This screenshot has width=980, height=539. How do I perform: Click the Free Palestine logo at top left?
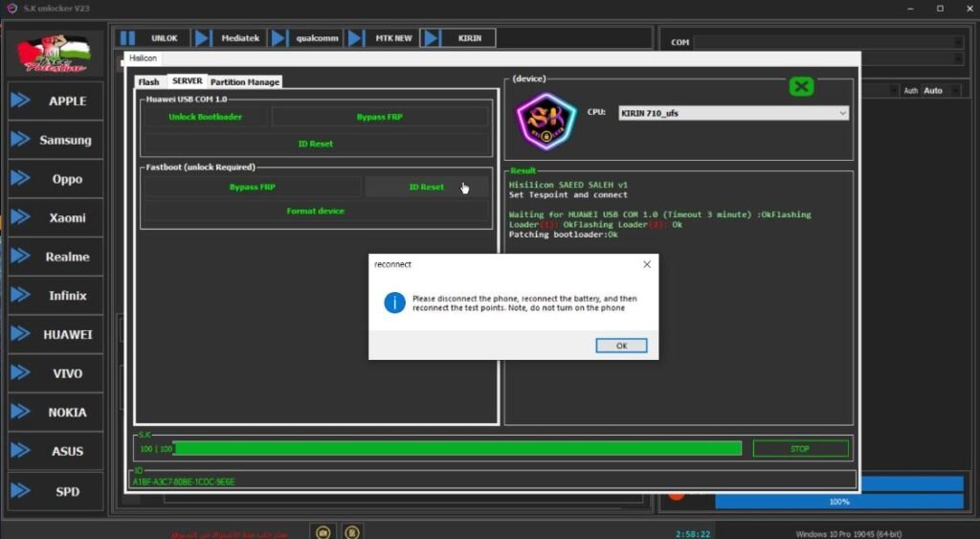tap(54, 54)
